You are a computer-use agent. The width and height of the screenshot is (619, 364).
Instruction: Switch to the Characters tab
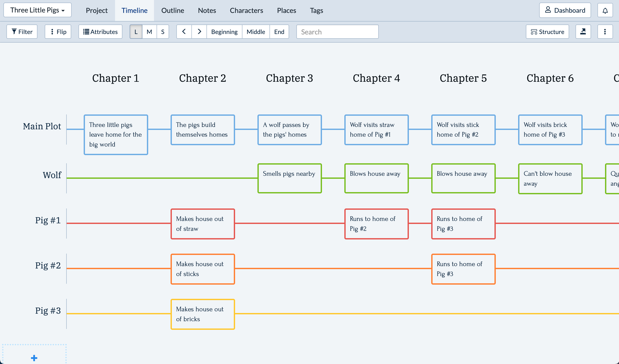click(x=246, y=10)
